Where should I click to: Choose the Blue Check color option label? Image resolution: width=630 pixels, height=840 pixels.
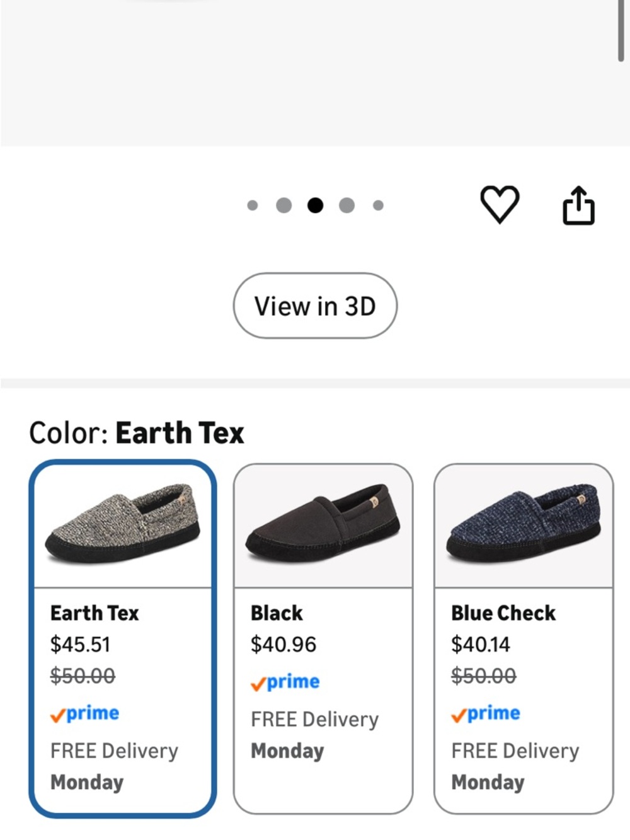pos(503,613)
